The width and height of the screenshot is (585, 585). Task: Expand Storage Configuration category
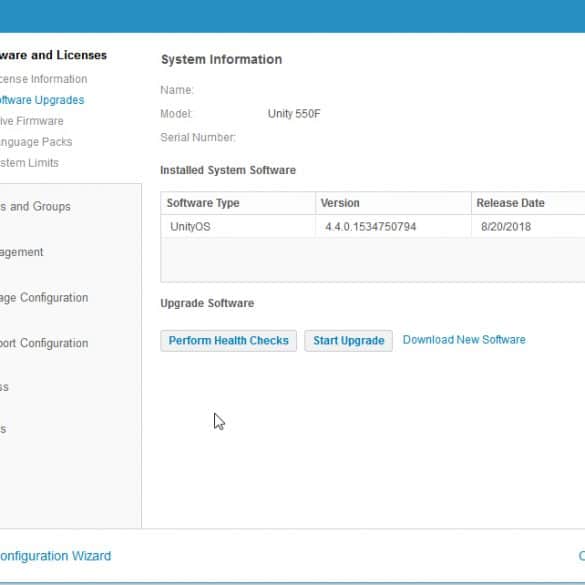[x=44, y=298]
